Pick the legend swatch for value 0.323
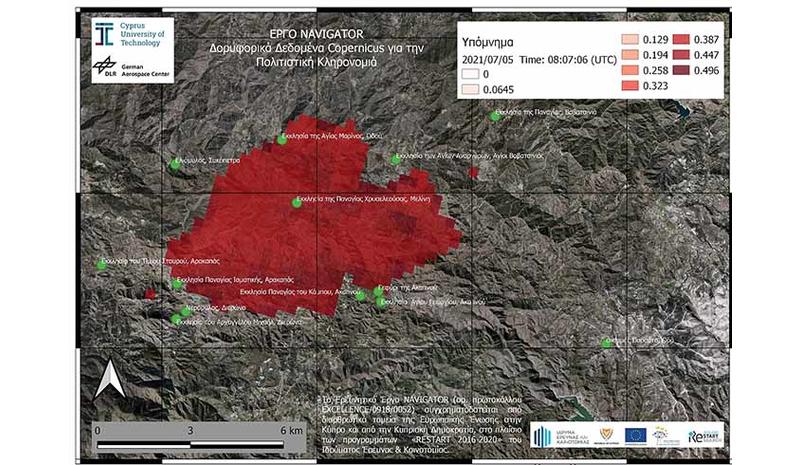Viewport: 800px width, 465px height. point(630,85)
